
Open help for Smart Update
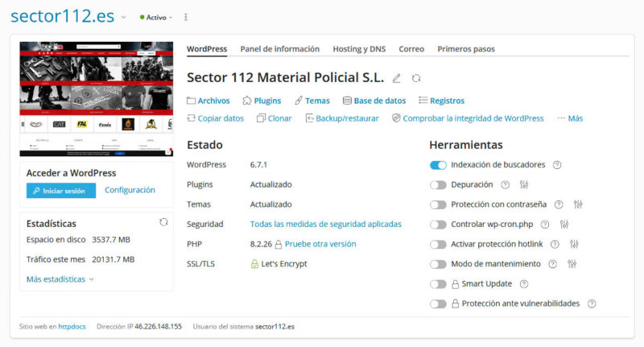tap(524, 283)
